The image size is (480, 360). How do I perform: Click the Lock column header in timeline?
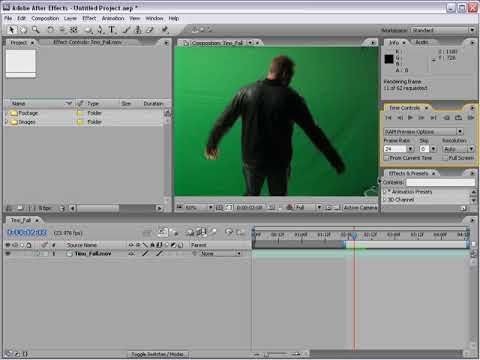click(29, 245)
